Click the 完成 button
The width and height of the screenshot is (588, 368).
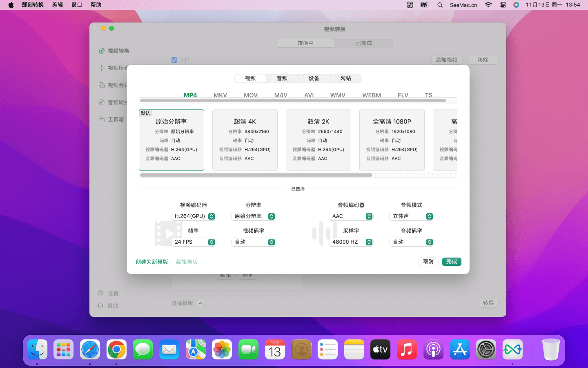coord(452,262)
